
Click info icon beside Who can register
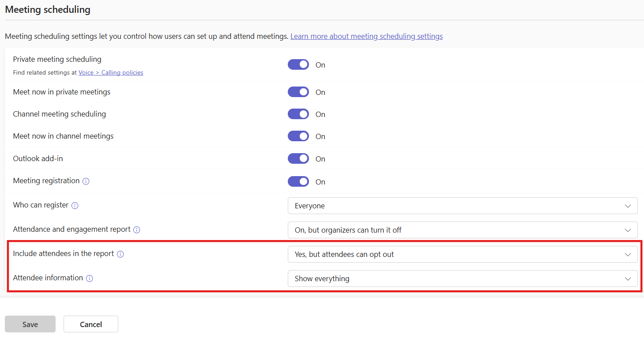(x=75, y=205)
